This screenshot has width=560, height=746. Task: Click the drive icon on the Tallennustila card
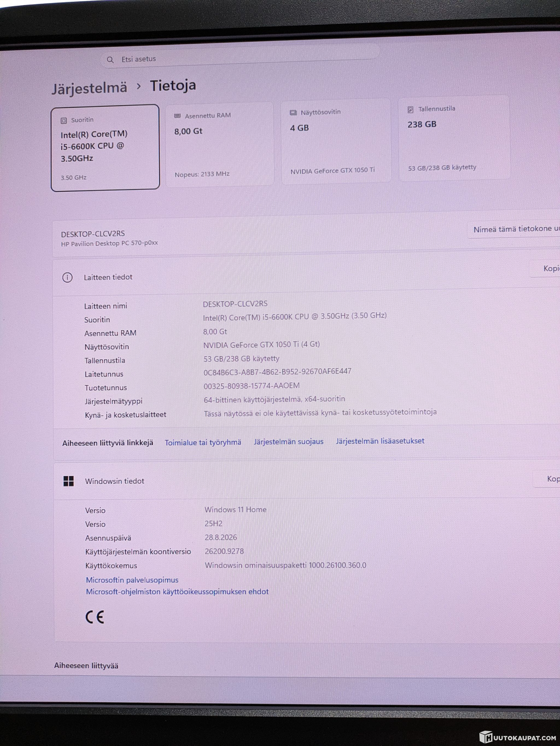410,109
